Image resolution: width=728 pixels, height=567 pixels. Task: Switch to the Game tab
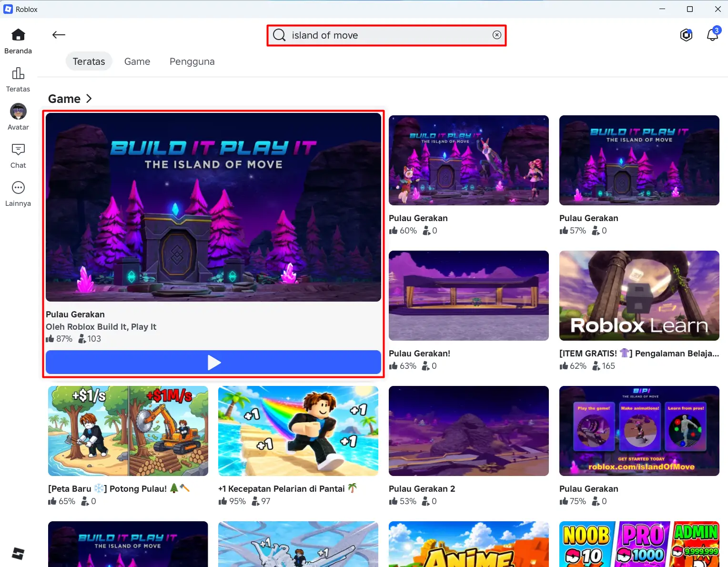pyautogui.click(x=137, y=61)
